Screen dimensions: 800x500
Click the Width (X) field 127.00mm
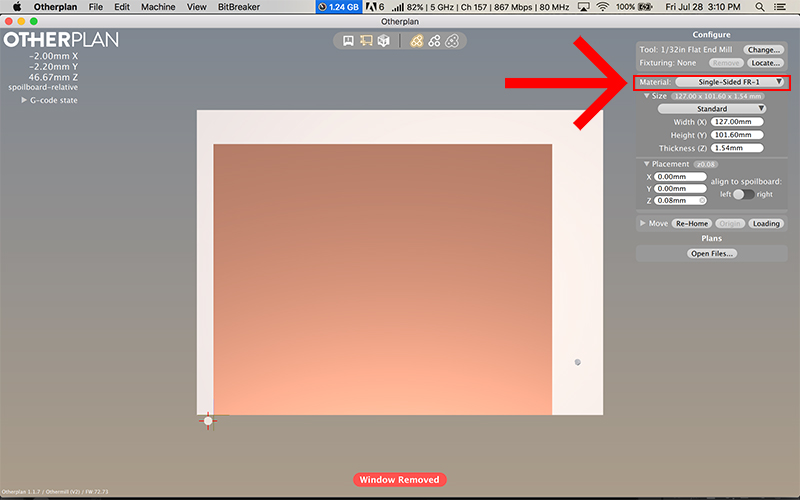pos(737,122)
